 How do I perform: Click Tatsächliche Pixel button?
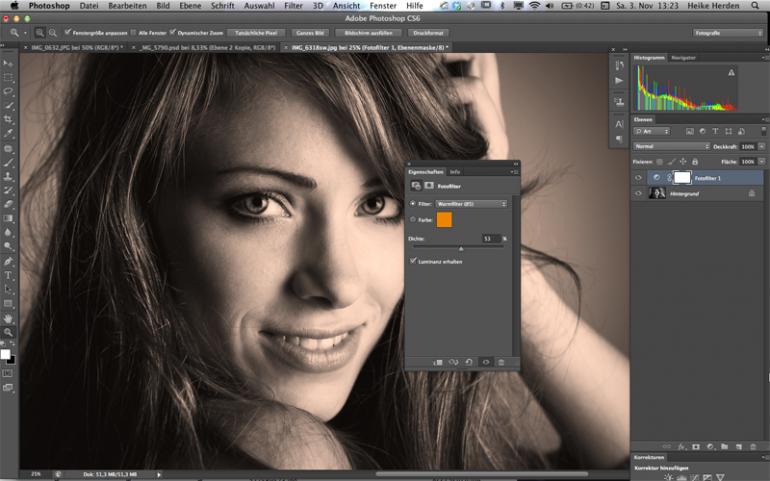tap(256, 33)
